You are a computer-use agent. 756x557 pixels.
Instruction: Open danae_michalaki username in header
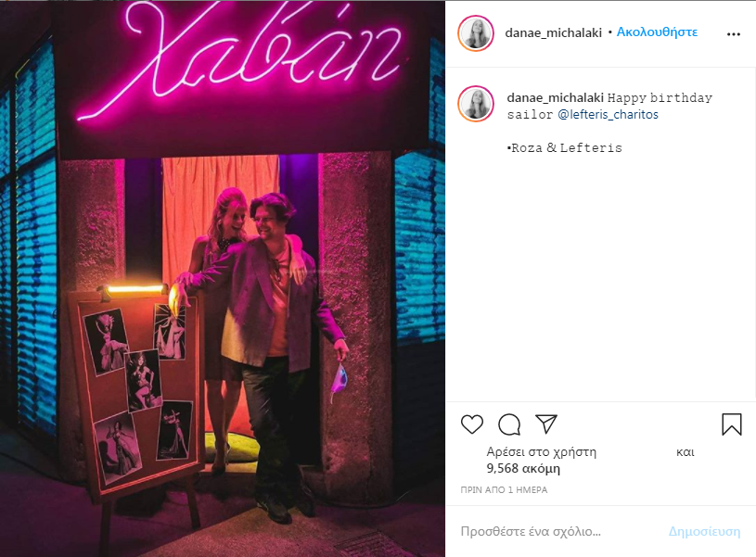(x=554, y=32)
